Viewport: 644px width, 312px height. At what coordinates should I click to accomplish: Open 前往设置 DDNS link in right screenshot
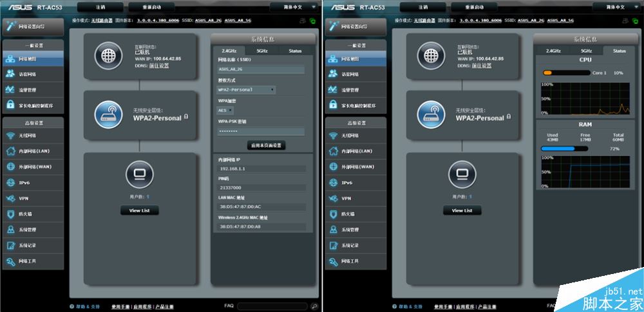(482, 66)
